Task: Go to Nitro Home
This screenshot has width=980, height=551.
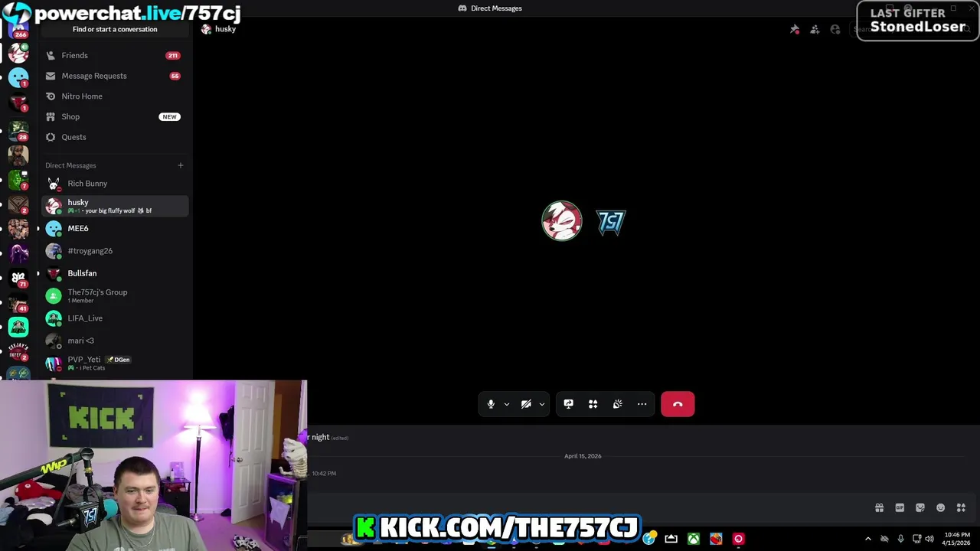Action: tap(113, 96)
